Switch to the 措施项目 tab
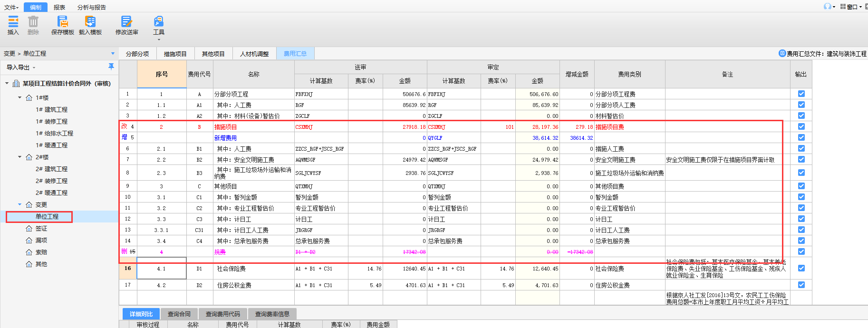 pyautogui.click(x=175, y=54)
